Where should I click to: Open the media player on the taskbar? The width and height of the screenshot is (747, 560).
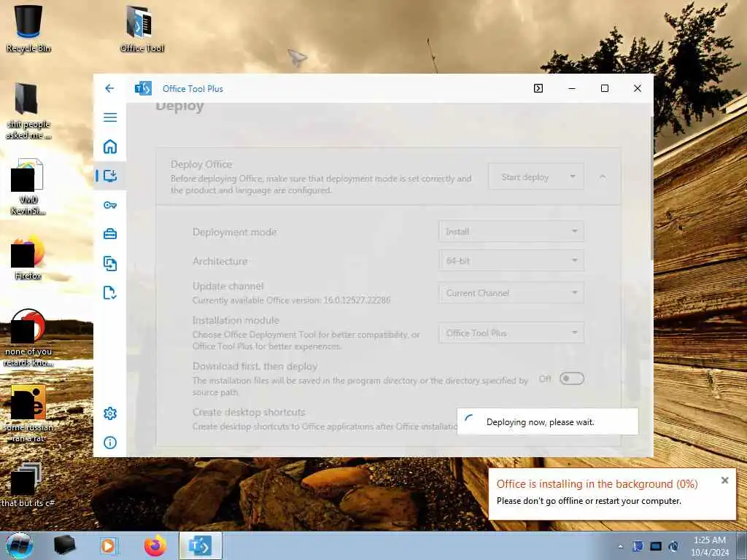(x=108, y=545)
